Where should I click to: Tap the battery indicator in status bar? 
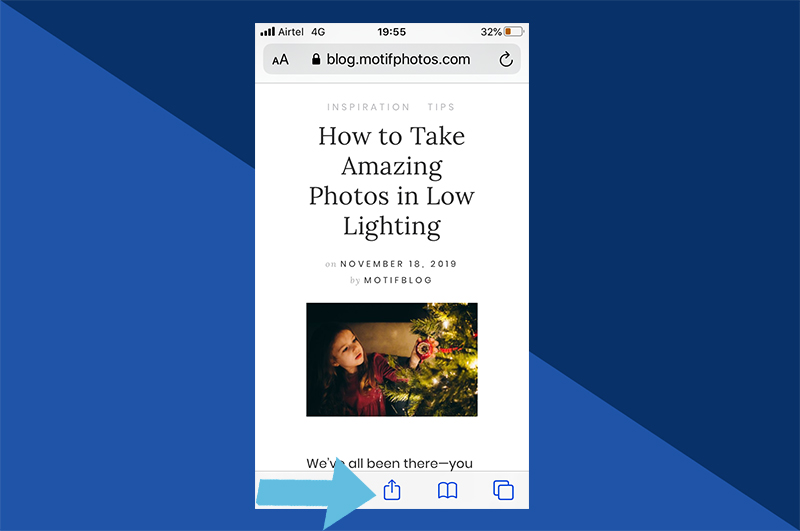coord(514,32)
